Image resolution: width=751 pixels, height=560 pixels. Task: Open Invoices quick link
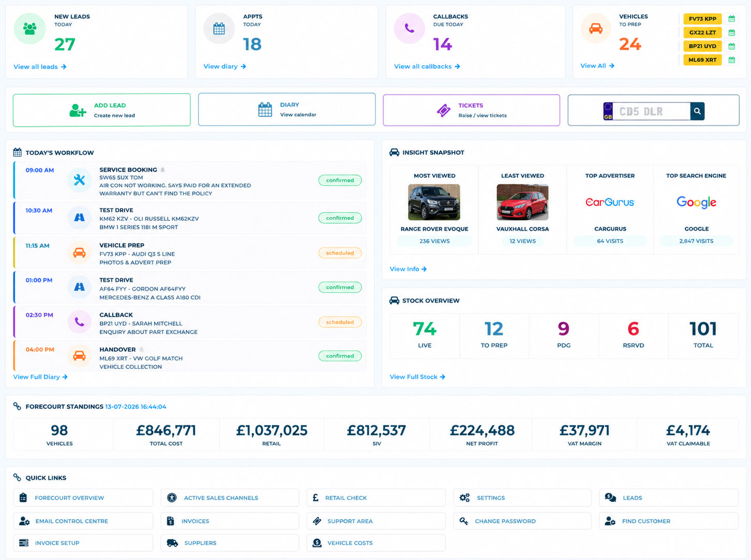[230, 521]
